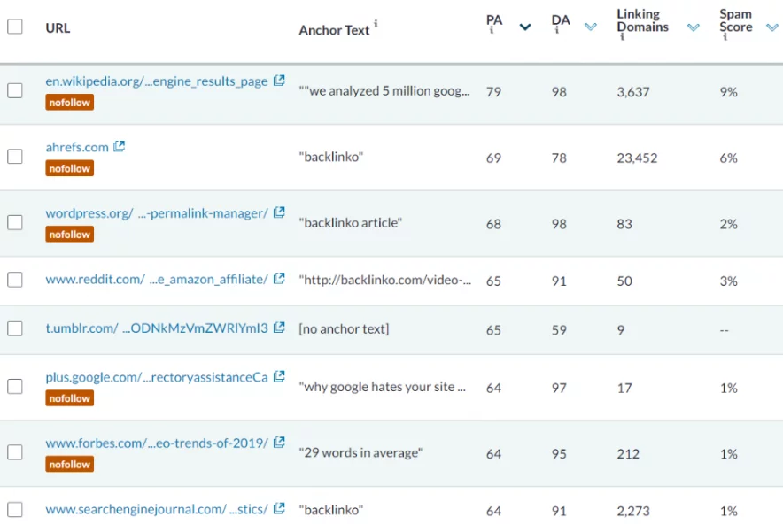Check the box for the ahrefs.com row
The width and height of the screenshot is (783, 532).
[x=15, y=156]
